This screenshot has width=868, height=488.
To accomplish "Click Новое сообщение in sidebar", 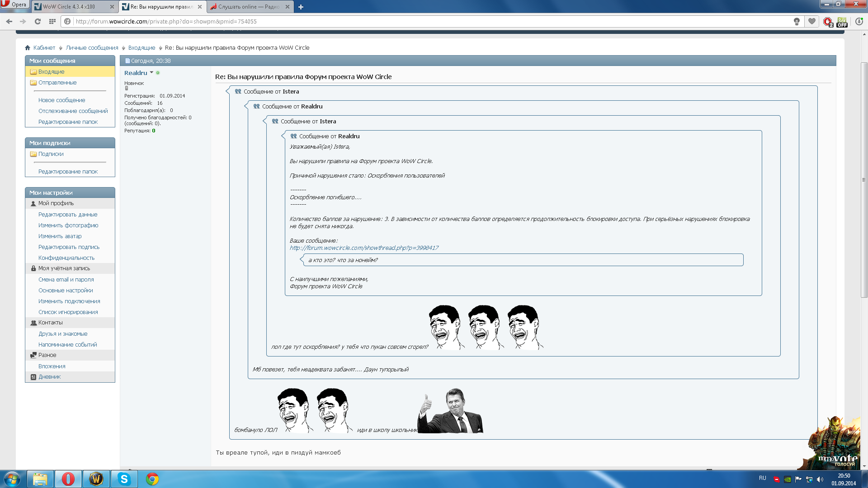I will pos(61,100).
